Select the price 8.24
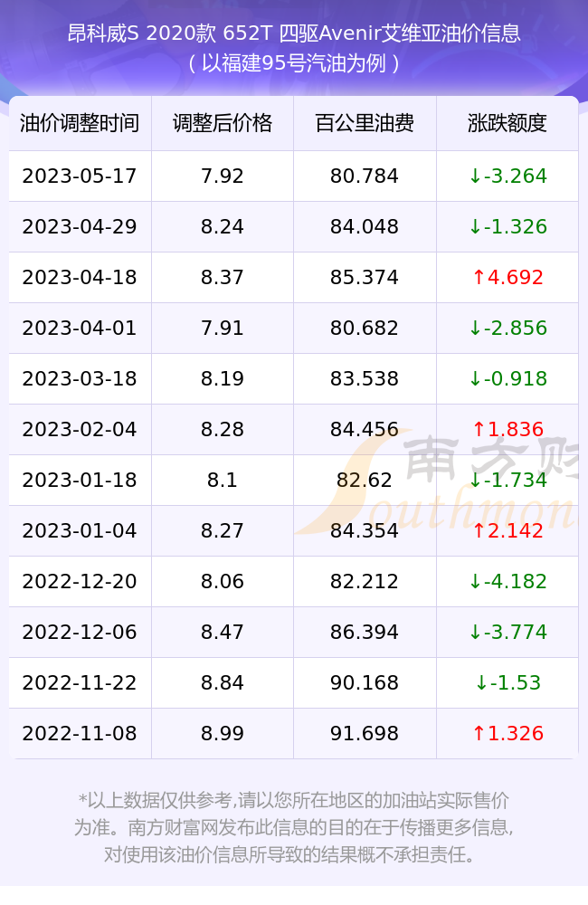This screenshot has height=905, width=588. (223, 227)
